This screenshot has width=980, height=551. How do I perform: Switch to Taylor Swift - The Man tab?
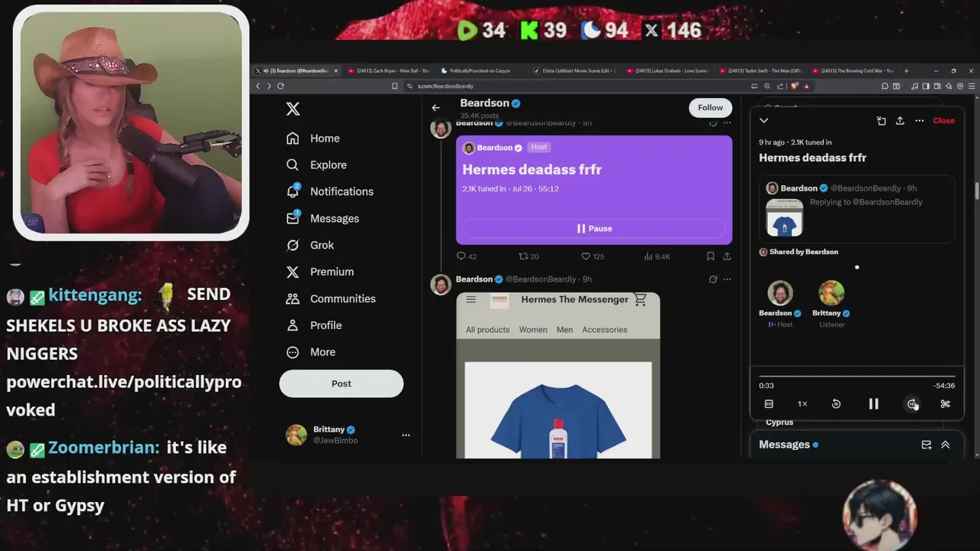coord(761,71)
